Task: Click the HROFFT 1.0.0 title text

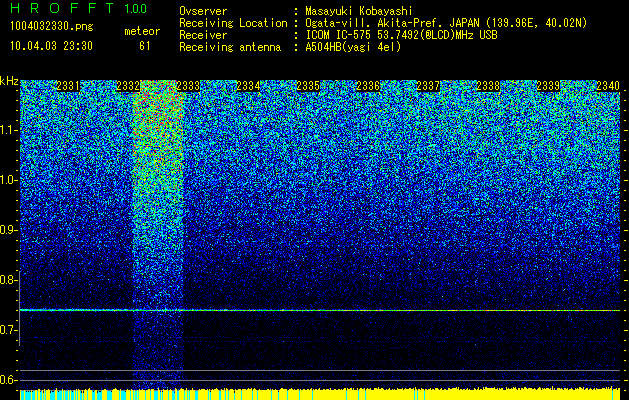Action: [x=79, y=8]
